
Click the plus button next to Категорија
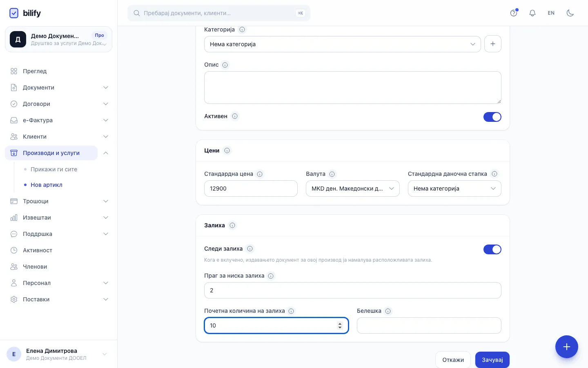[x=493, y=44]
